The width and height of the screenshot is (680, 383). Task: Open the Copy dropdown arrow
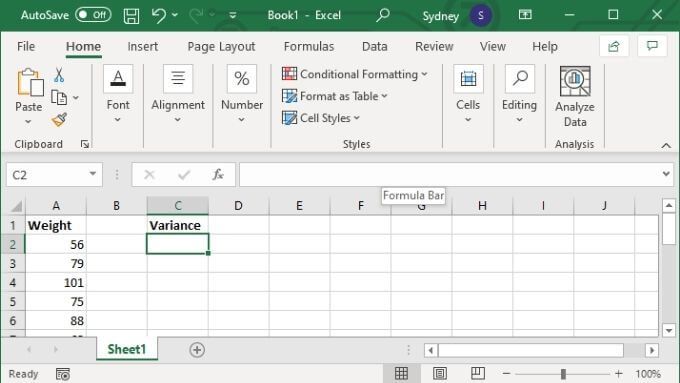click(x=76, y=98)
